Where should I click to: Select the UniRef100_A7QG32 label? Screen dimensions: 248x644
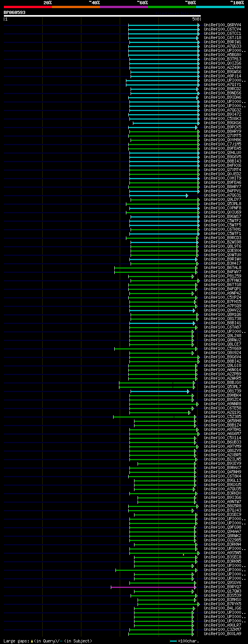click(222, 110)
